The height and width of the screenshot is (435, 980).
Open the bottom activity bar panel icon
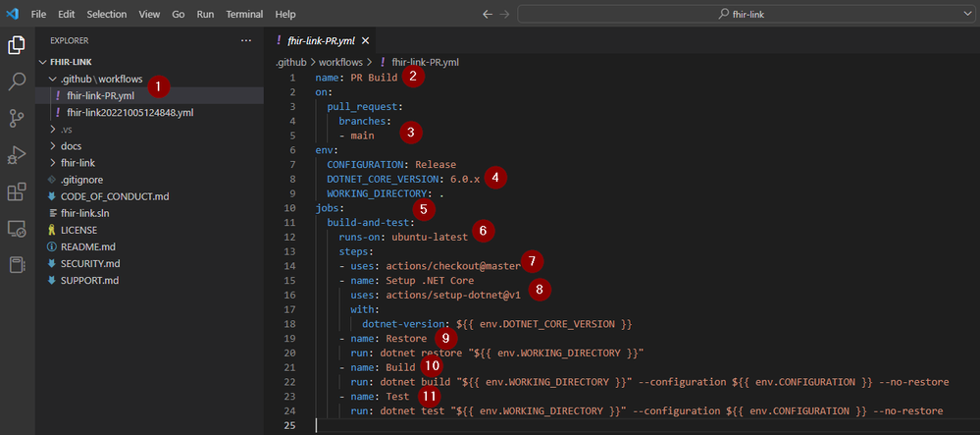pyautogui.click(x=17, y=265)
